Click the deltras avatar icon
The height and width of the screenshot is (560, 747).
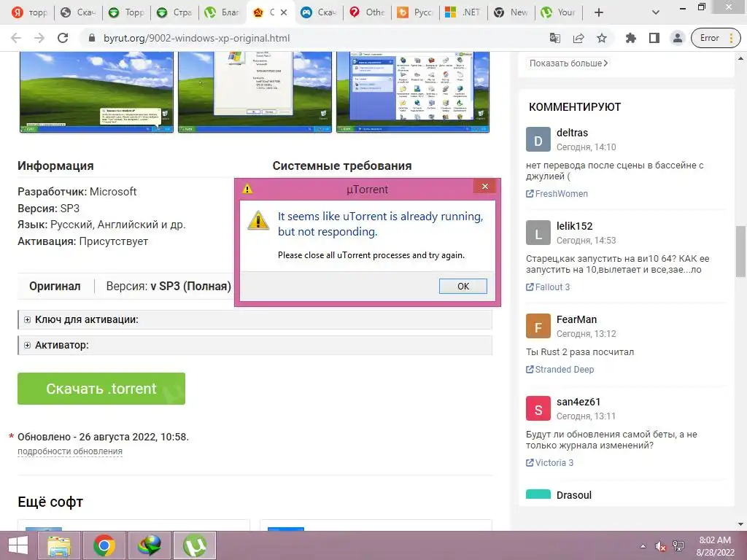click(x=538, y=139)
